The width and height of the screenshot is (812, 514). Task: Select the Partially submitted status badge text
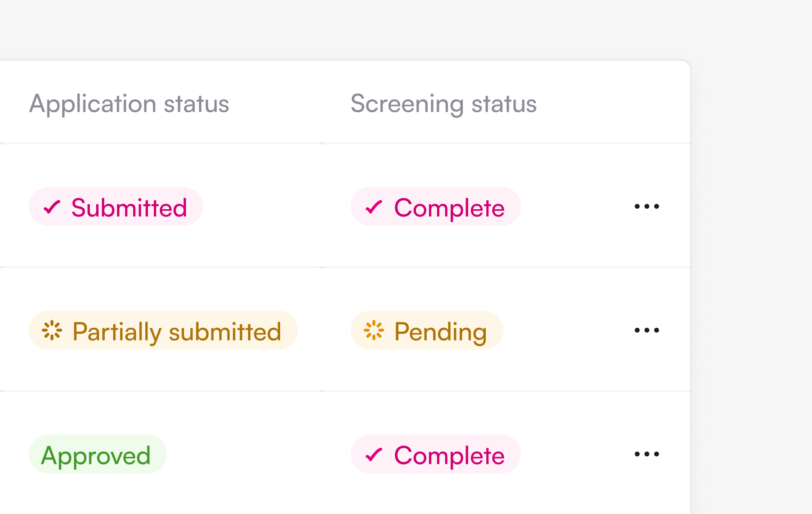[177, 332]
